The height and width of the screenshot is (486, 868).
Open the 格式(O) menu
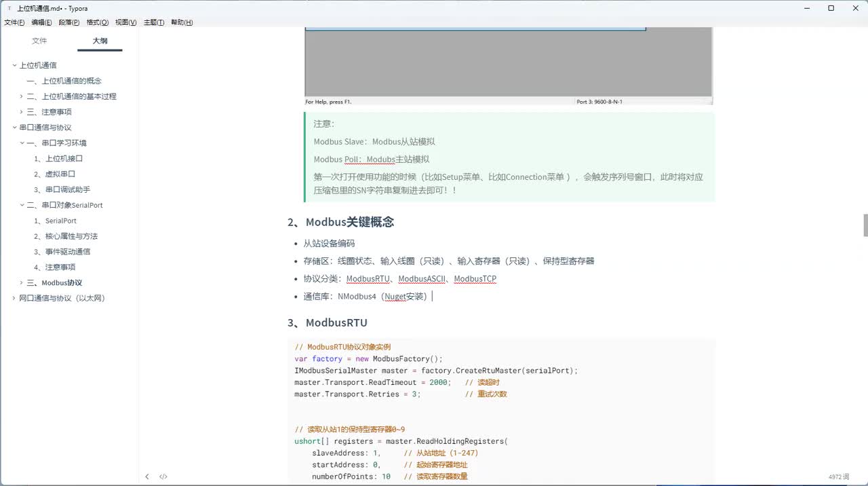98,22
